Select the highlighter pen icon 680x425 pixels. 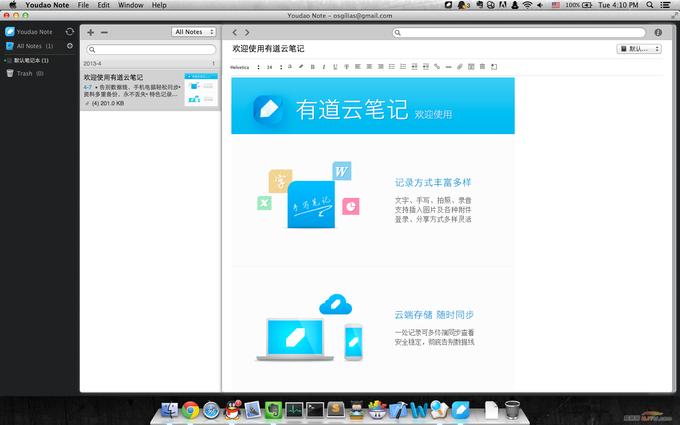tap(301, 67)
